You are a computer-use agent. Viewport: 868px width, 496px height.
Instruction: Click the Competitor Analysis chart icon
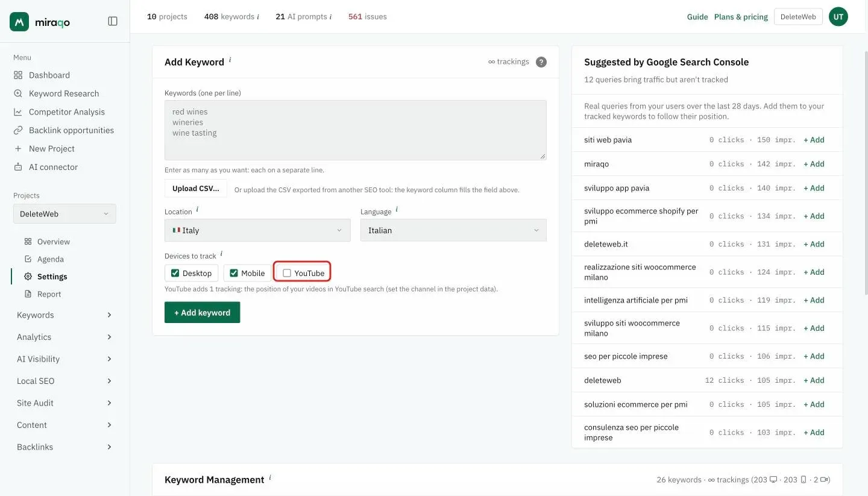click(18, 112)
